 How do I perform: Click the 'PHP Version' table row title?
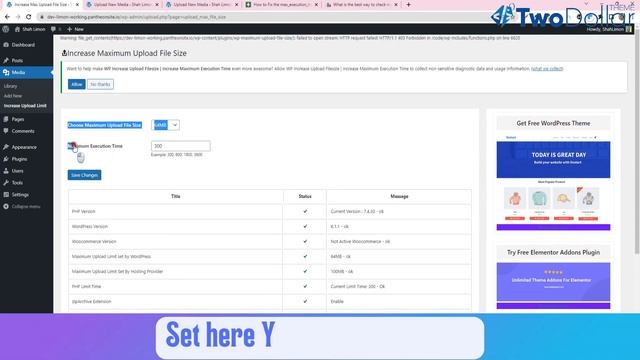tap(84, 211)
